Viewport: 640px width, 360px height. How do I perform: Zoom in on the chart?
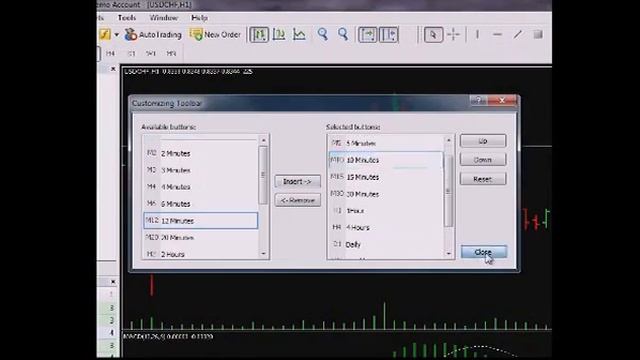(x=322, y=35)
